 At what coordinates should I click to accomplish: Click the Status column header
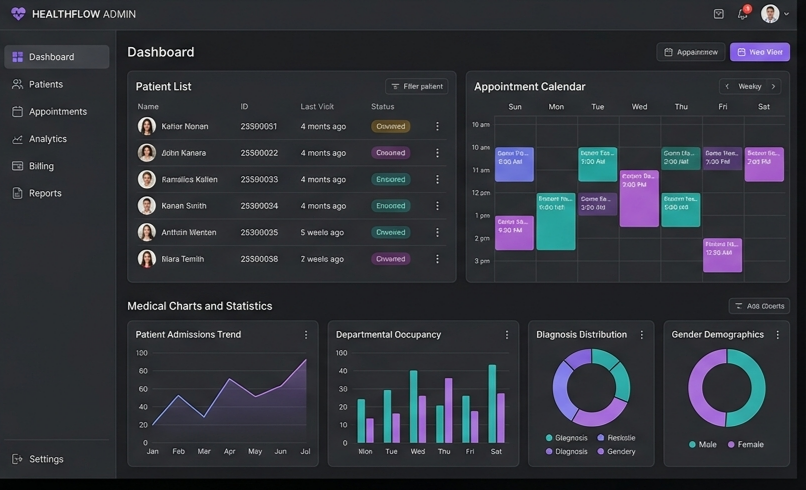coord(382,106)
